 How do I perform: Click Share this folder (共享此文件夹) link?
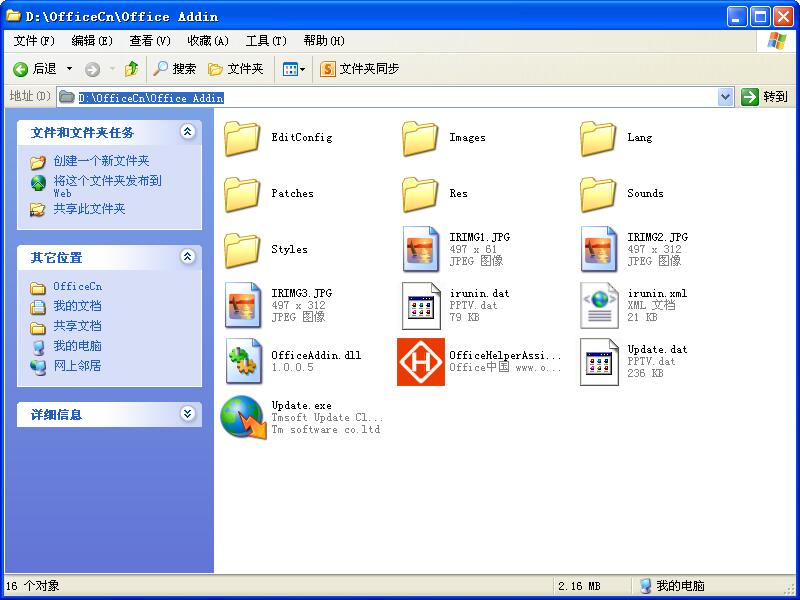click(89, 209)
